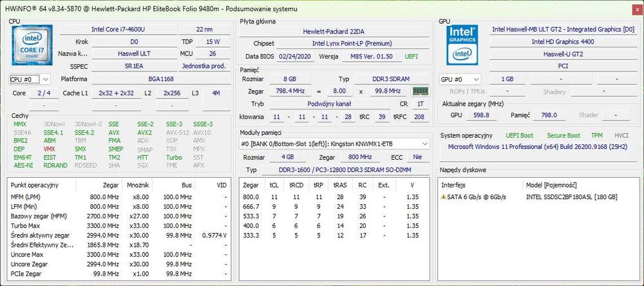Click the L2 cache 2x256 value
The height and width of the screenshot is (286, 644).
[x=172, y=93]
